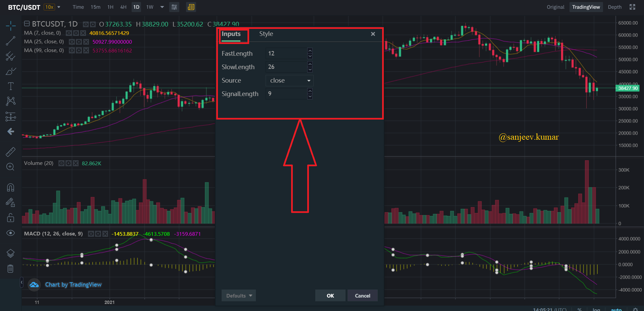Toggle visibility of MA 7 indicator
The image size is (644, 311).
[x=68, y=33]
